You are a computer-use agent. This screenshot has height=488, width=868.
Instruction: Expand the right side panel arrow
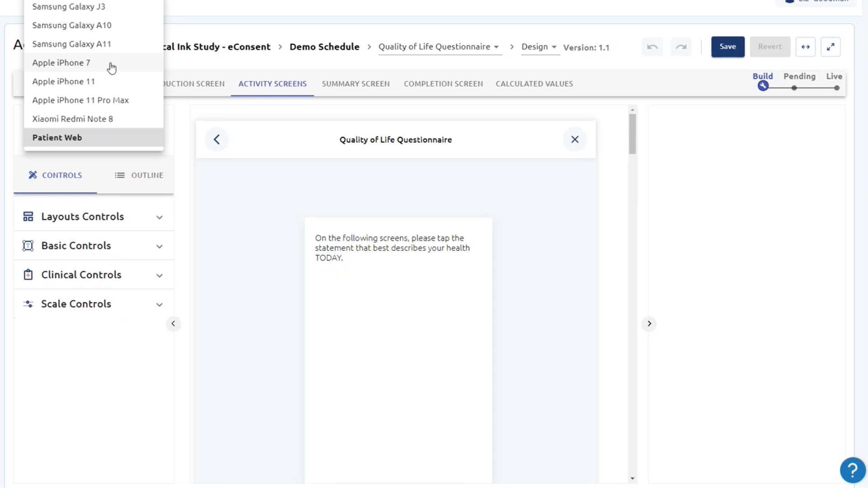pyautogui.click(x=649, y=324)
